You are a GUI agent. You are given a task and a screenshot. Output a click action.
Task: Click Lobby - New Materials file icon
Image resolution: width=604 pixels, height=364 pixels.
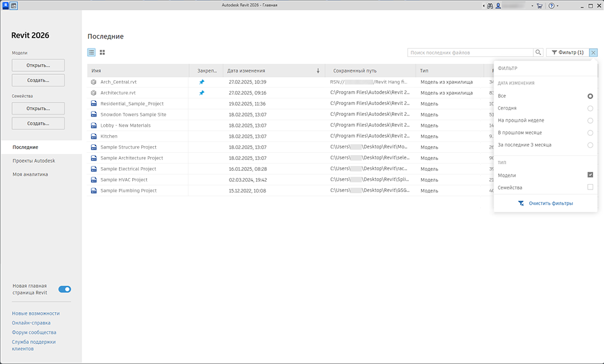point(93,126)
